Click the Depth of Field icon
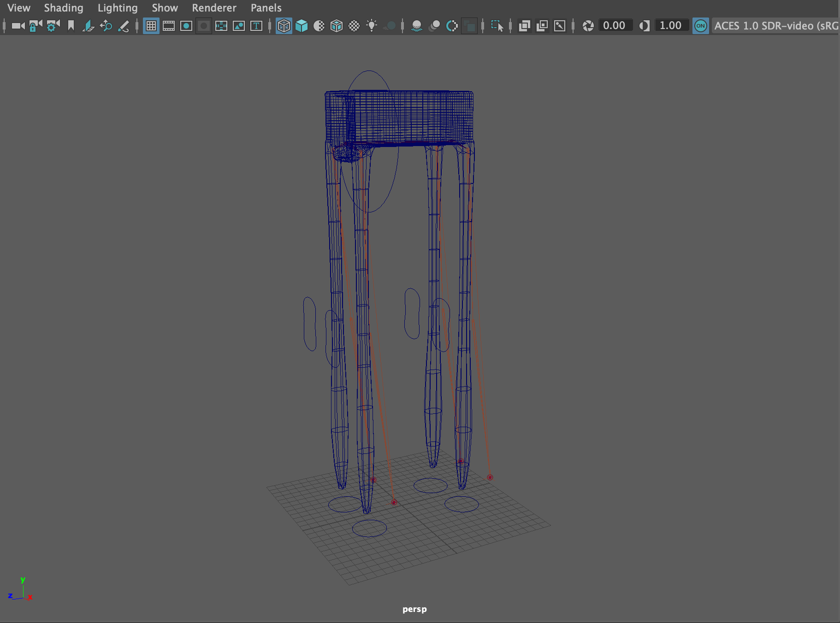The width and height of the screenshot is (840, 623). [x=469, y=26]
